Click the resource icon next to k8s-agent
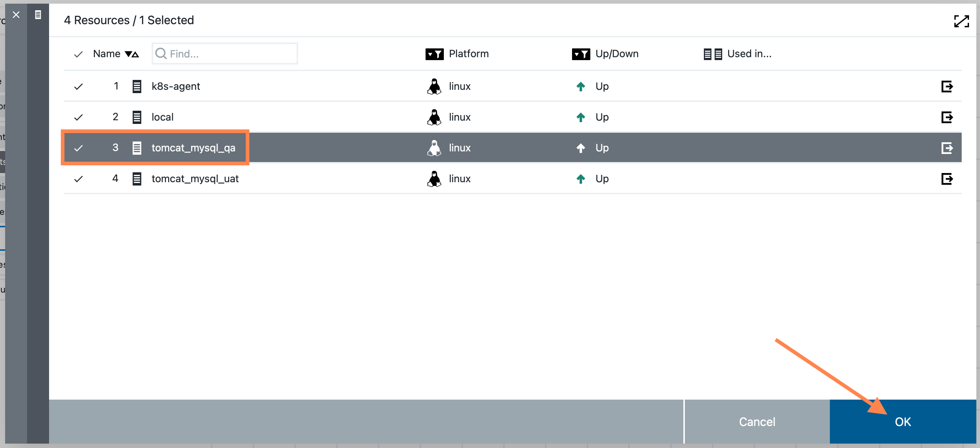Viewport: 980px width, 448px height. [x=137, y=87]
